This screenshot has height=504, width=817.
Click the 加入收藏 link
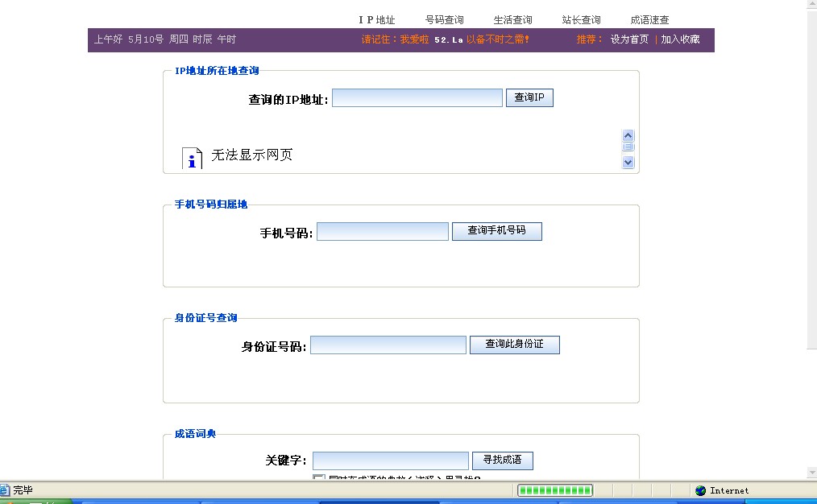[x=680, y=39]
